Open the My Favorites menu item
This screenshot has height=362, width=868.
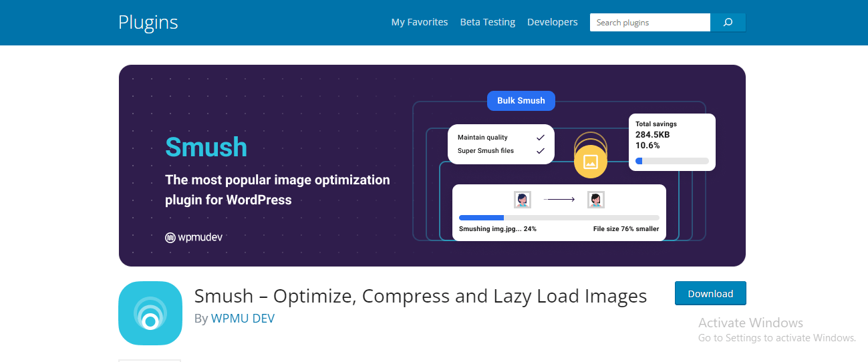pyautogui.click(x=419, y=22)
